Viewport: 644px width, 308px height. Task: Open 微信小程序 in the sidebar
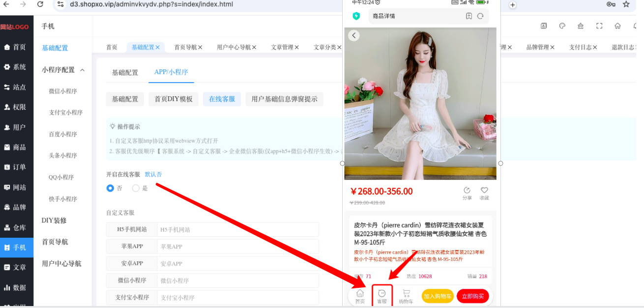click(x=63, y=91)
